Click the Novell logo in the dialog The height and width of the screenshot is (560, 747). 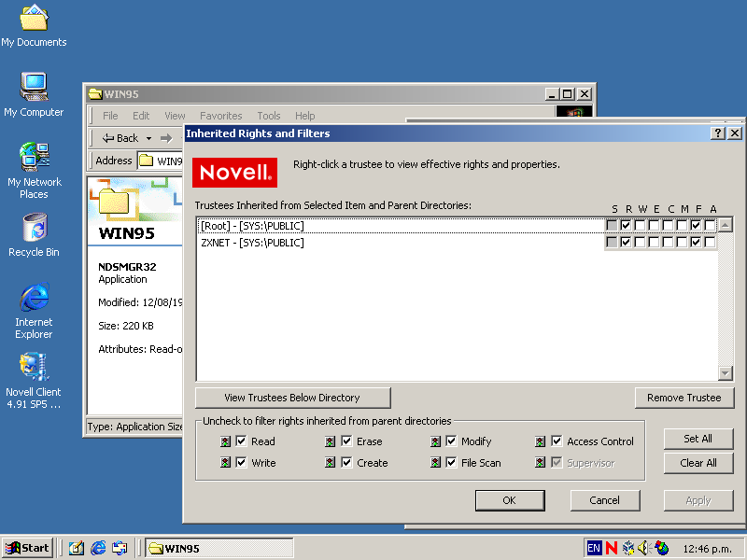(x=235, y=173)
